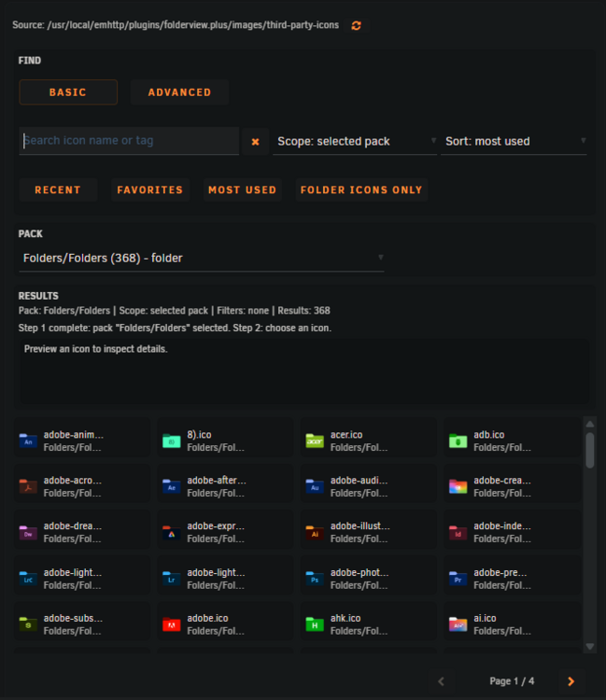Screen dimensions: 606x700
Task: Click the scrollbar down arrow
Action: 590,647
